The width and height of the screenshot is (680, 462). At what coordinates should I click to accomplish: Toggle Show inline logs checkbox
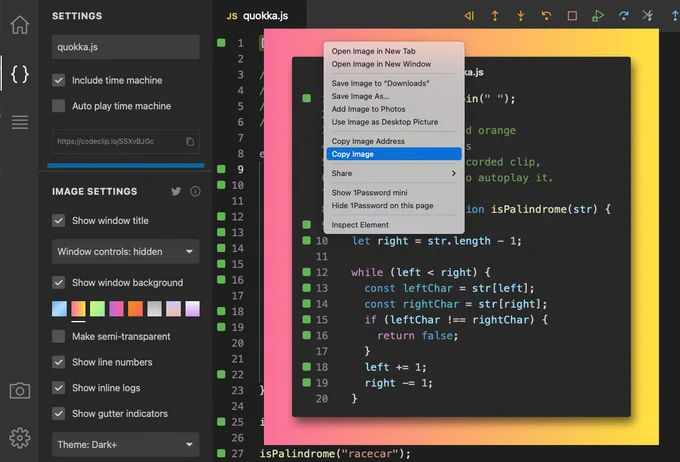pyautogui.click(x=59, y=388)
